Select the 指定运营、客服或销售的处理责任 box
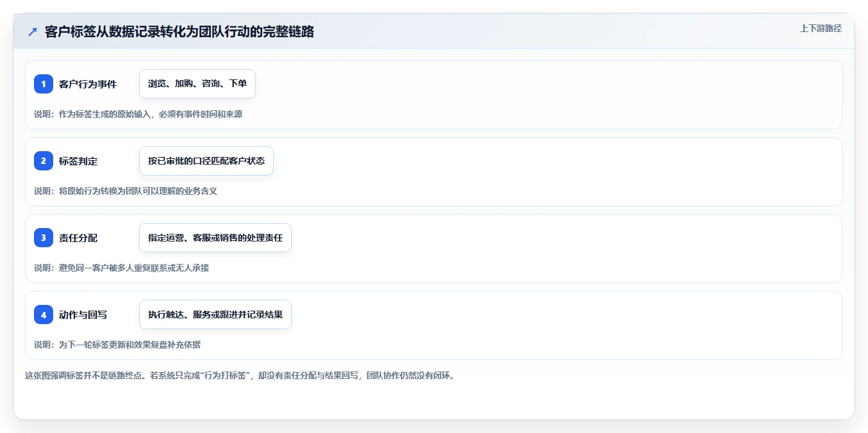This screenshot has height=433, width=868. pos(215,238)
